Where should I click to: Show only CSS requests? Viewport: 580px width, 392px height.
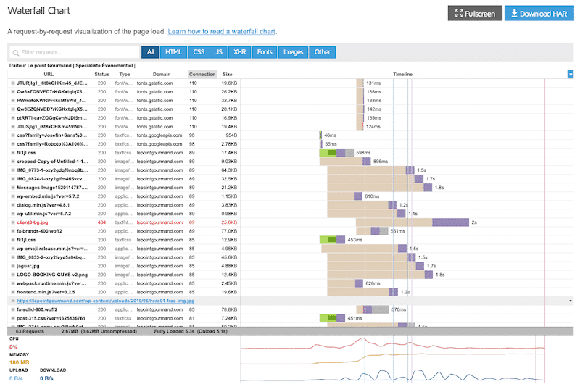[x=198, y=52]
